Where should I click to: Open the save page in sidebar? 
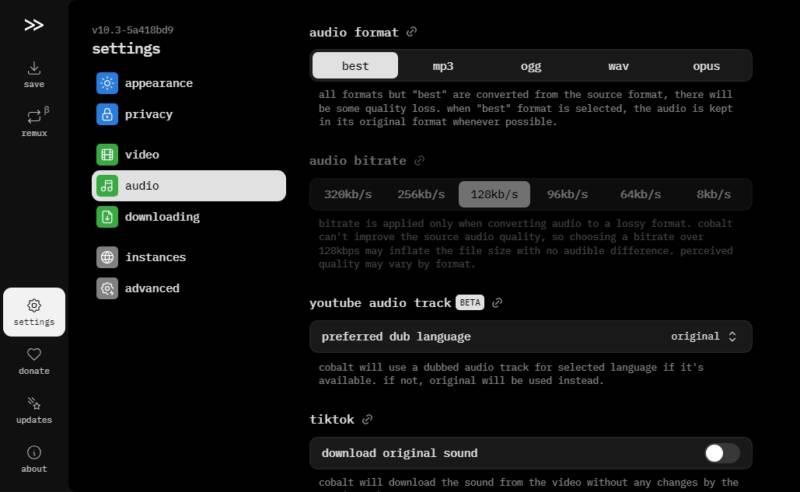pos(34,75)
